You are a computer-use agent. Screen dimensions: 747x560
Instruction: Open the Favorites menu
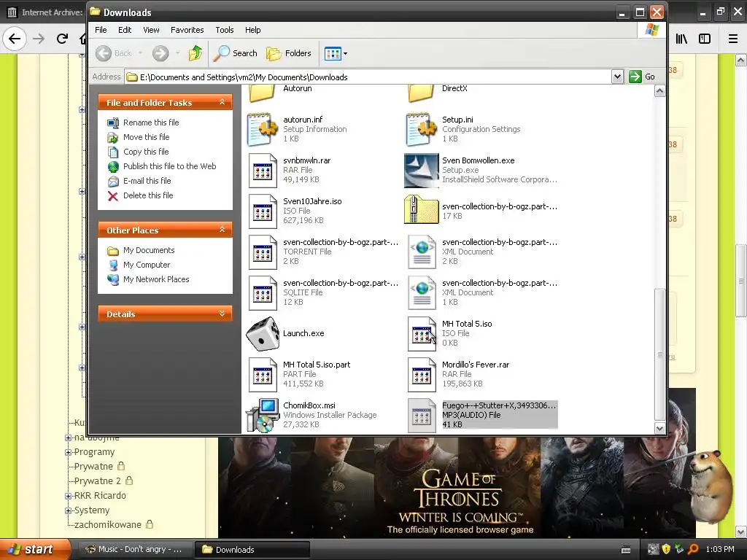[x=187, y=30]
